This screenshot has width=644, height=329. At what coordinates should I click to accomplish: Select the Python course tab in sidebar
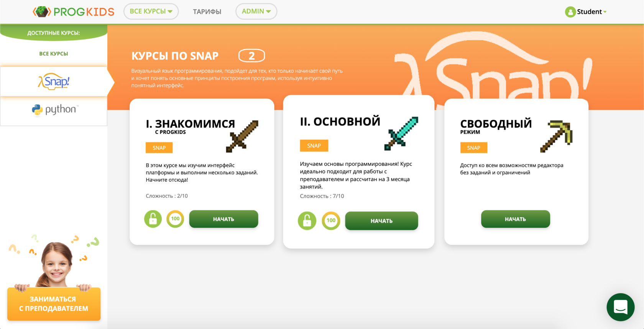point(54,110)
